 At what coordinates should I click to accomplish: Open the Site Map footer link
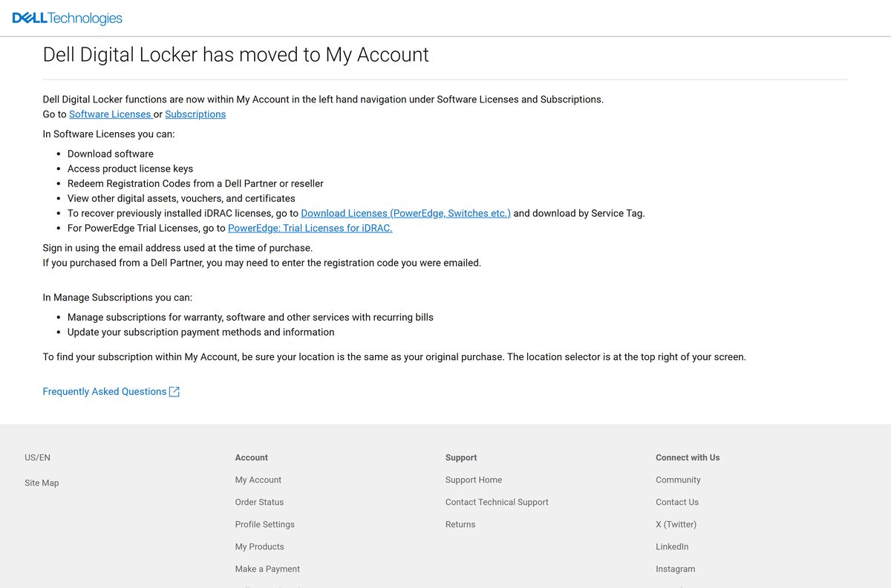click(42, 483)
